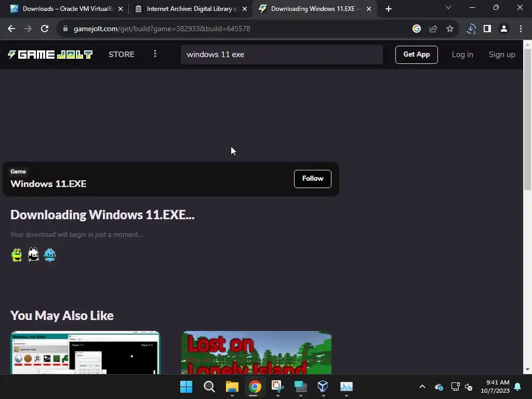Image resolution: width=532 pixels, height=399 pixels.
Task: Share this page using the share icon
Action: 433,29
